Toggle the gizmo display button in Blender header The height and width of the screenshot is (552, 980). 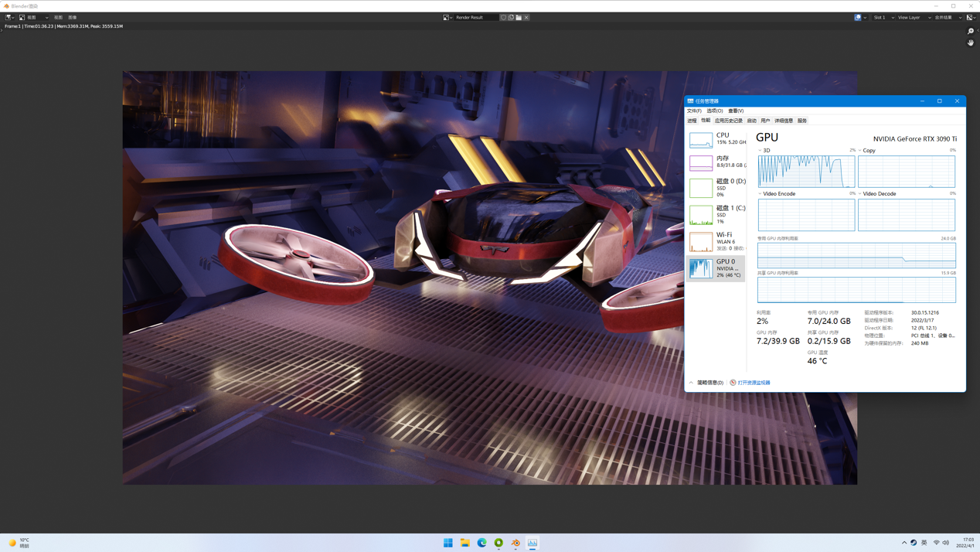pos(858,17)
